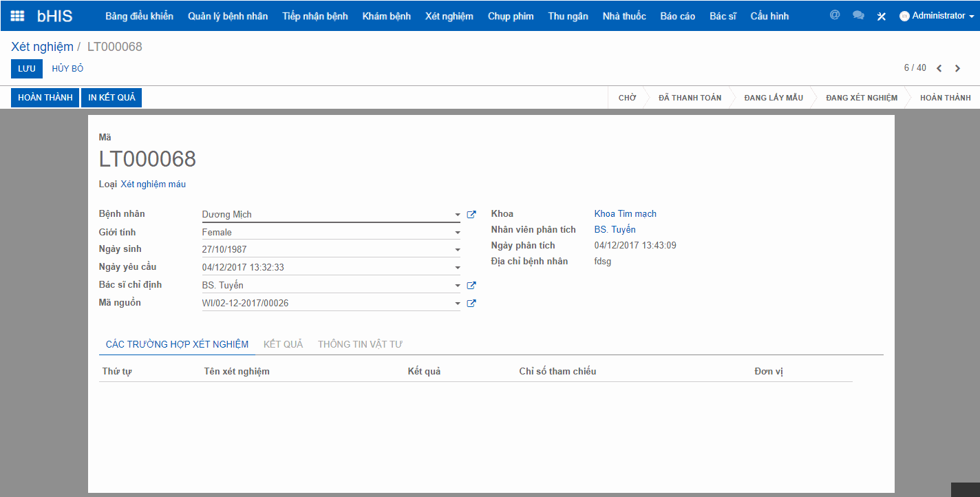Open the Ngày sinh date picker arrow
980x497 pixels.
pos(457,248)
